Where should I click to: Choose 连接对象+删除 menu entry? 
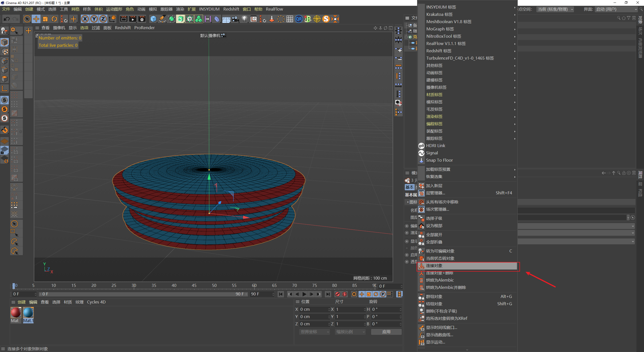(467, 273)
